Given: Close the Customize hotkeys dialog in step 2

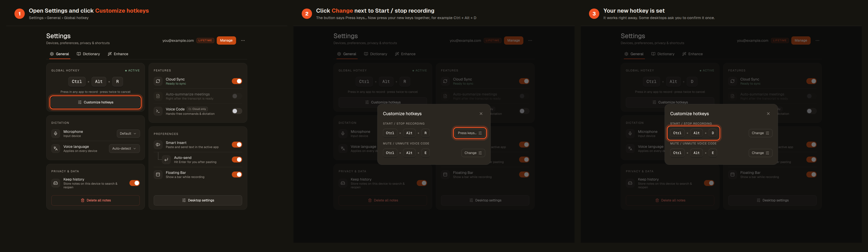Looking at the screenshot, I should (481, 113).
